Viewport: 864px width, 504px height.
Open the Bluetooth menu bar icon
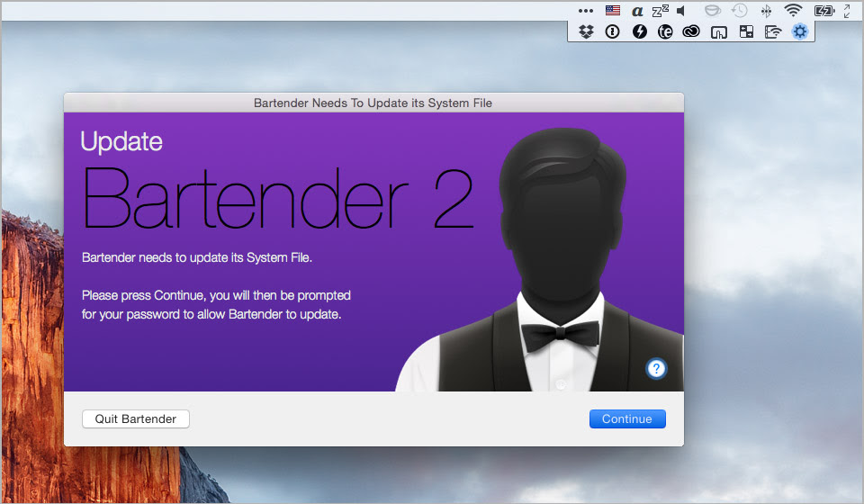766,11
